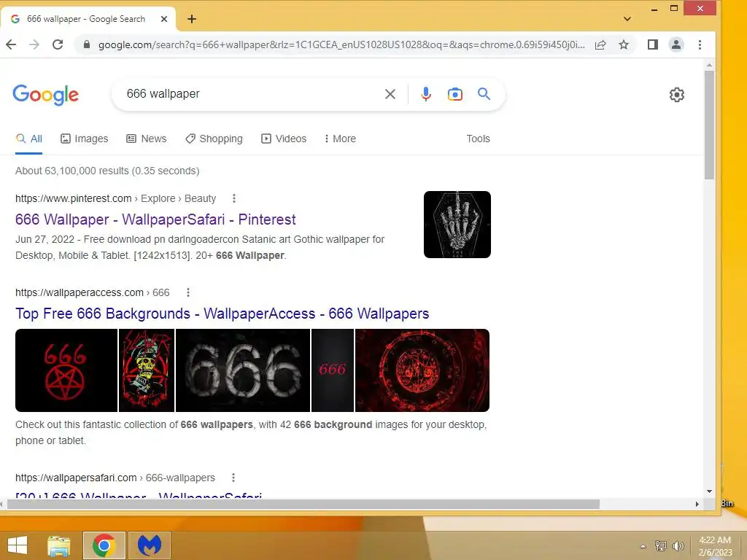Screen dimensions: 747x560
Task: Click the horizontal scrollbar right arrow
Action: click(697, 504)
